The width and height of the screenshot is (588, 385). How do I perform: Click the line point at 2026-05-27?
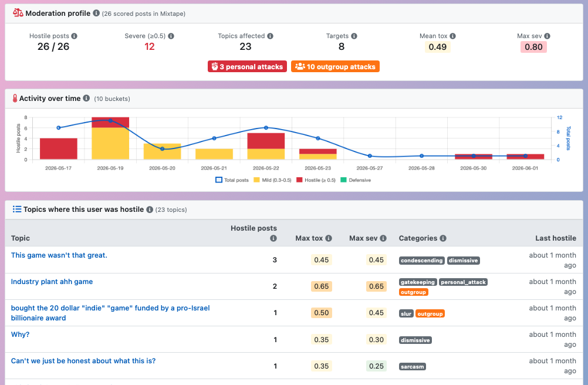[x=370, y=156]
